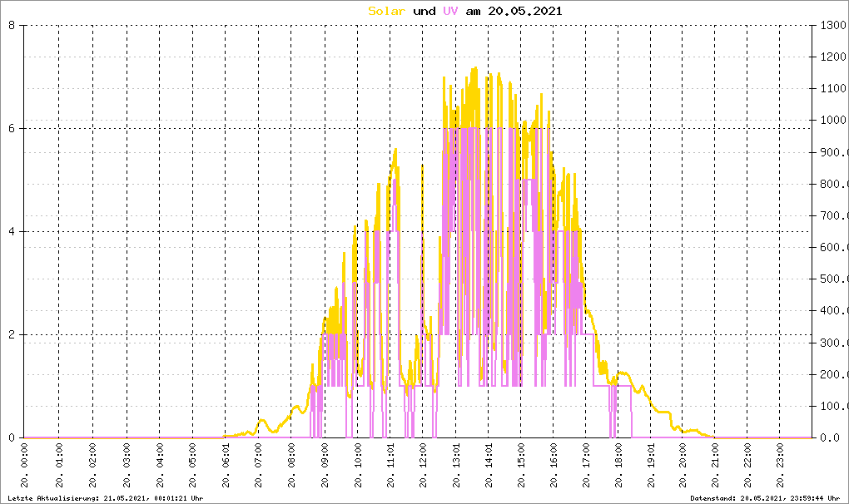Image resolution: width=849 pixels, height=504 pixels.
Task: Click the '200.0' label on right axis
Action: [x=834, y=374]
